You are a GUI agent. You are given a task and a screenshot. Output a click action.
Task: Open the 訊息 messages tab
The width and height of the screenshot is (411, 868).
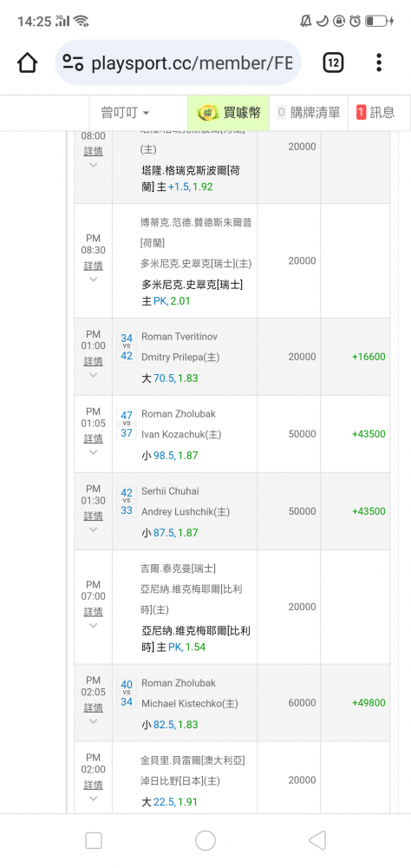pyautogui.click(x=375, y=113)
